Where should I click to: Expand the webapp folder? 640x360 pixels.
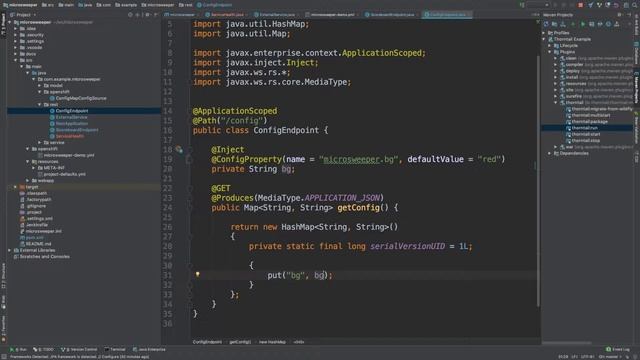27,180
